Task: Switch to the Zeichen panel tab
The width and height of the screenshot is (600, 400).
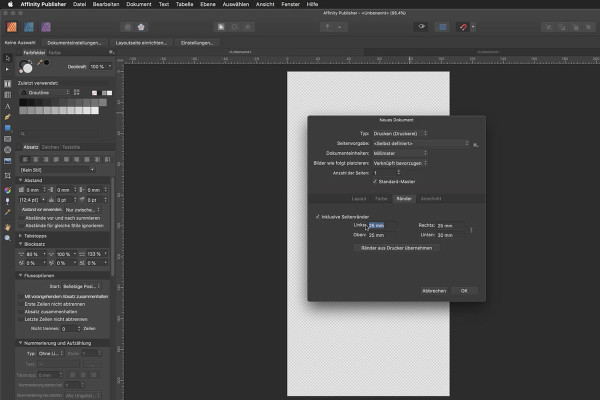Action: tap(50, 147)
